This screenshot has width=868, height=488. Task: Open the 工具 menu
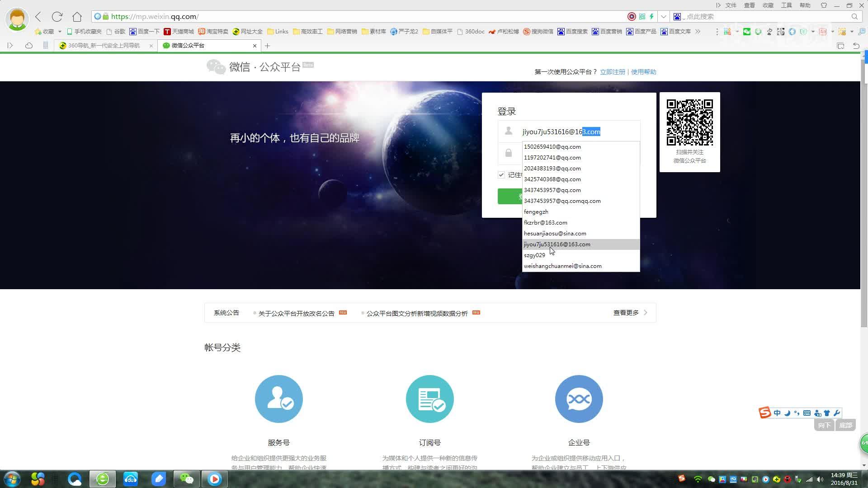(787, 5)
